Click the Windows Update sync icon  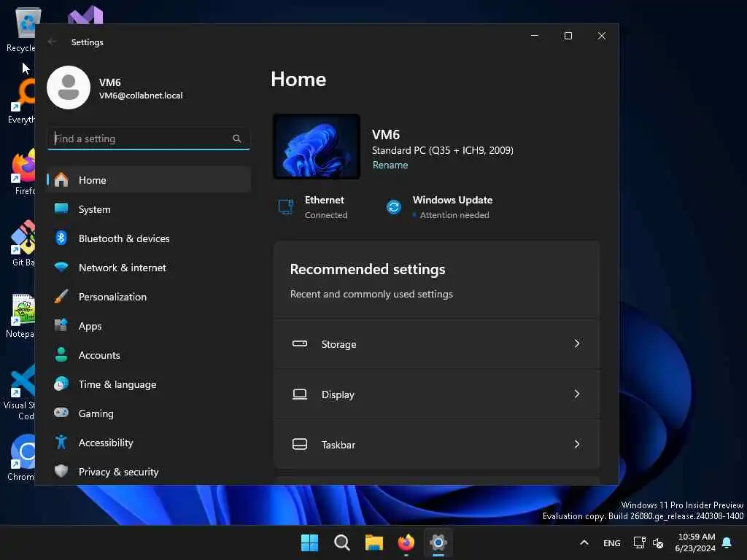click(x=394, y=207)
